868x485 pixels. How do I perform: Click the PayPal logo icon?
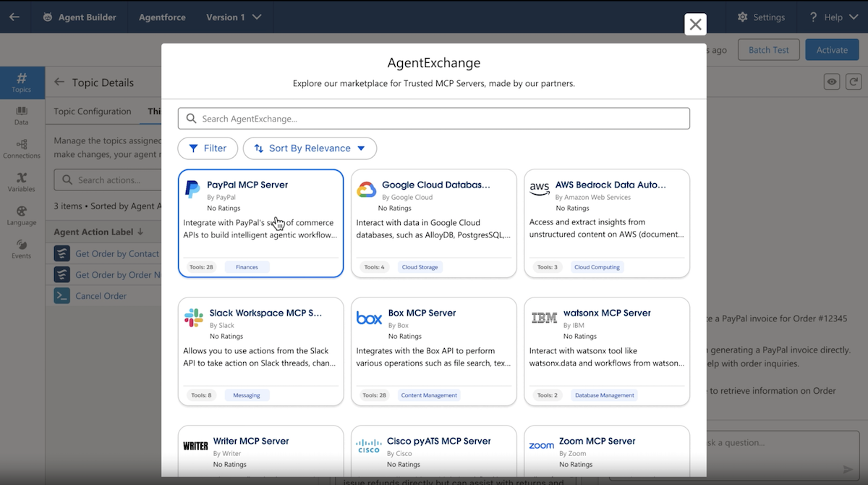tap(192, 190)
